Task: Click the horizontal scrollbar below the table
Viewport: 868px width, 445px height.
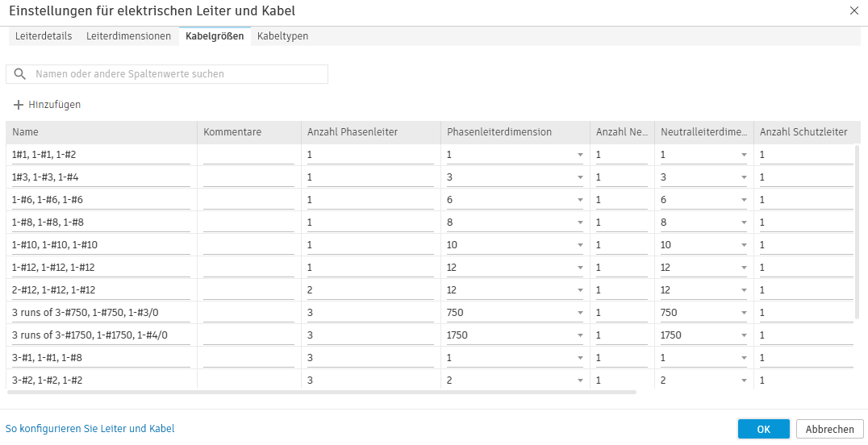Action: point(321,393)
